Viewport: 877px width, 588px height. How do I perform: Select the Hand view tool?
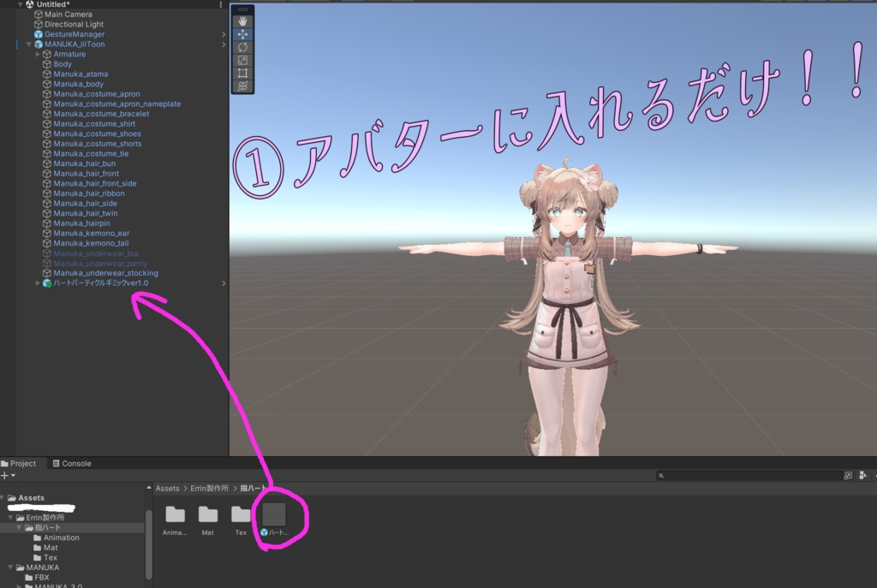click(x=242, y=21)
